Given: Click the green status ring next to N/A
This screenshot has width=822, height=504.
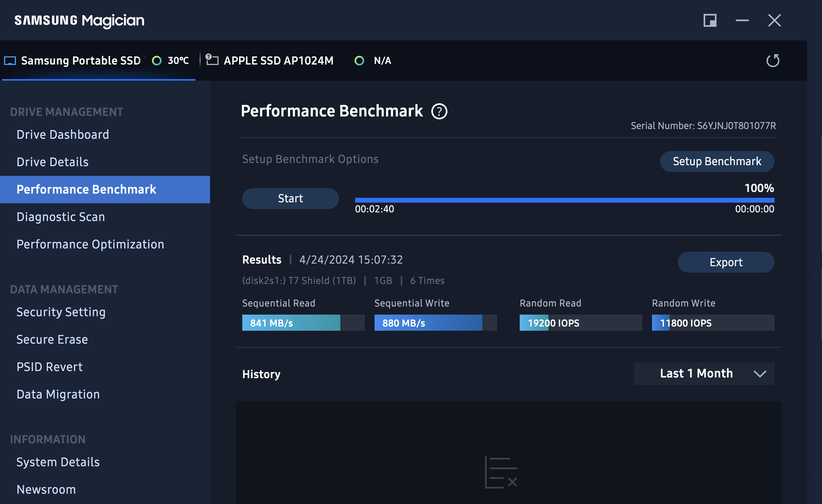Looking at the screenshot, I should [359, 61].
